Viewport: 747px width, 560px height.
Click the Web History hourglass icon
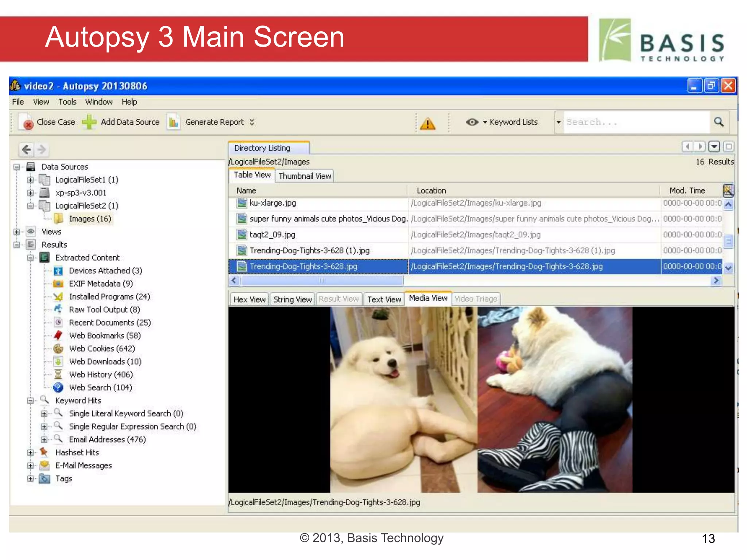click(x=58, y=374)
